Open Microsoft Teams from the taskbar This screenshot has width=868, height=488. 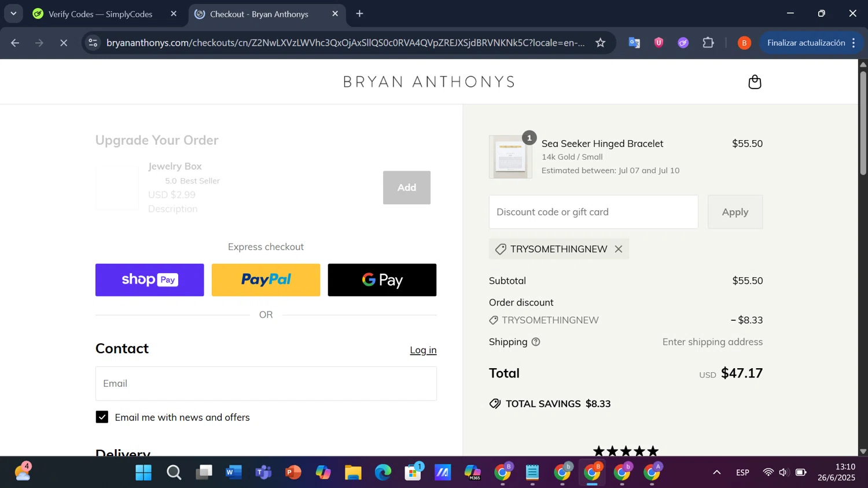(264, 473)
